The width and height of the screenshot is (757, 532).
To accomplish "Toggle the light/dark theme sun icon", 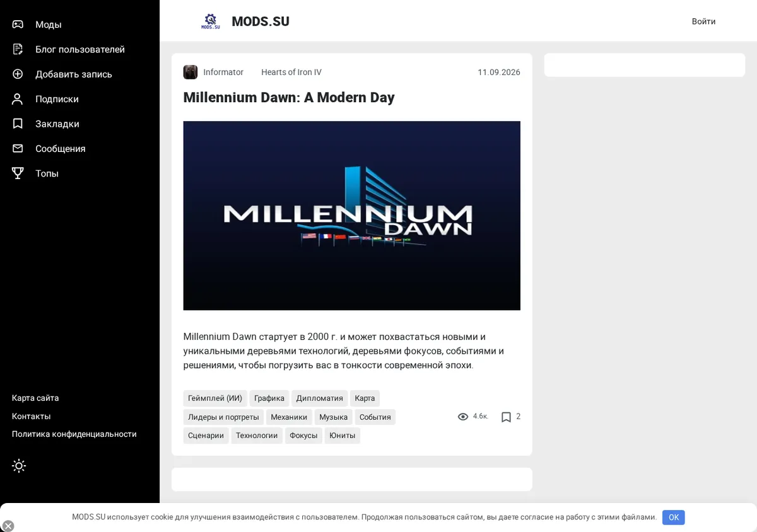I will pyautogui.click(x=19, y=466).
